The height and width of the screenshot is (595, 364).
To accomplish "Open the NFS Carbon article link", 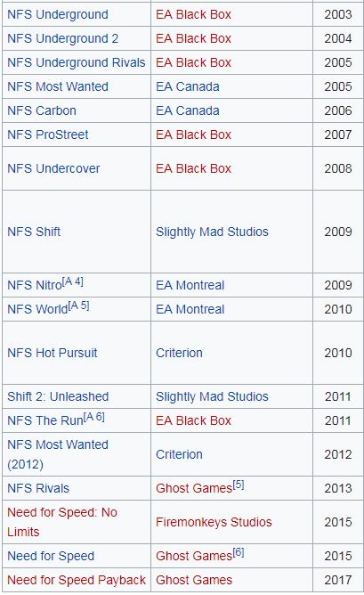I will [42, 110].
